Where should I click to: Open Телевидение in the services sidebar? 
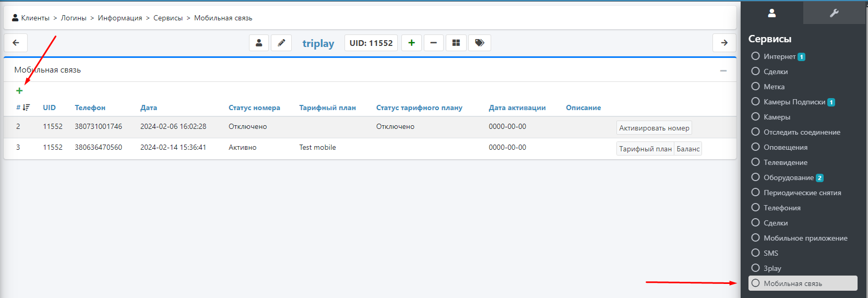[x=804, y=162]
